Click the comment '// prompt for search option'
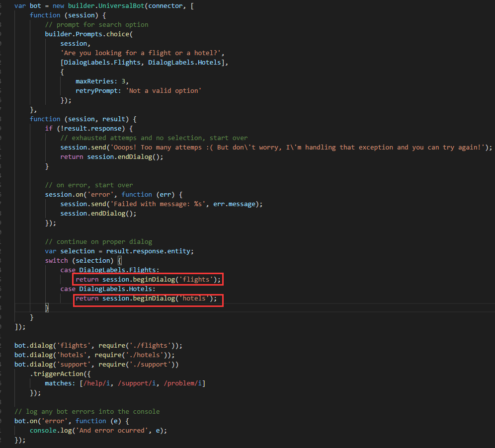The height and width of the screenshot is (448, 495). (x=96, y=25)
